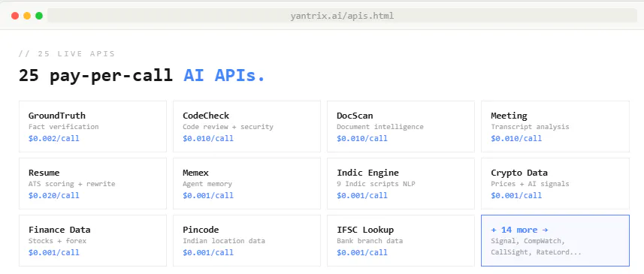This screenshot has width=644, height=274.
Task: Select the Pincode card
Action: pos(246,240)
